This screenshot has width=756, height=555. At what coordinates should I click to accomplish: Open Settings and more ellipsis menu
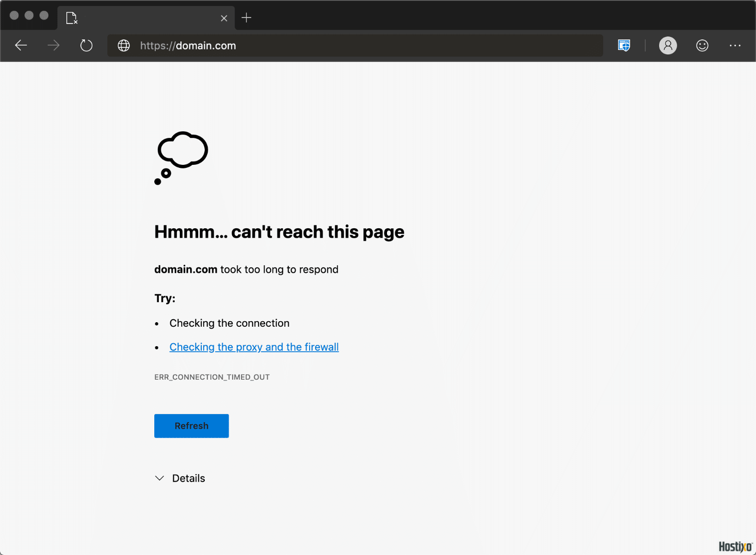pos(735,45)
